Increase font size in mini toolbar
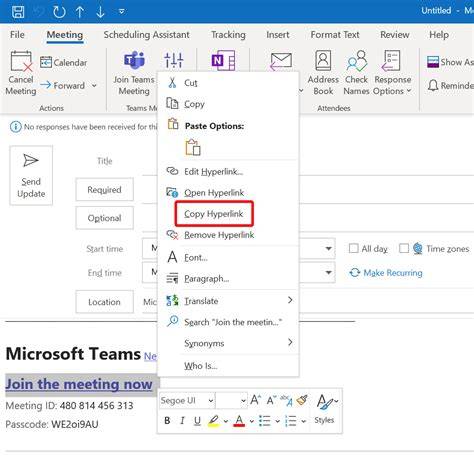Image resolution: width=474 pixels, height=459 pixels. (x=255, y=400)
